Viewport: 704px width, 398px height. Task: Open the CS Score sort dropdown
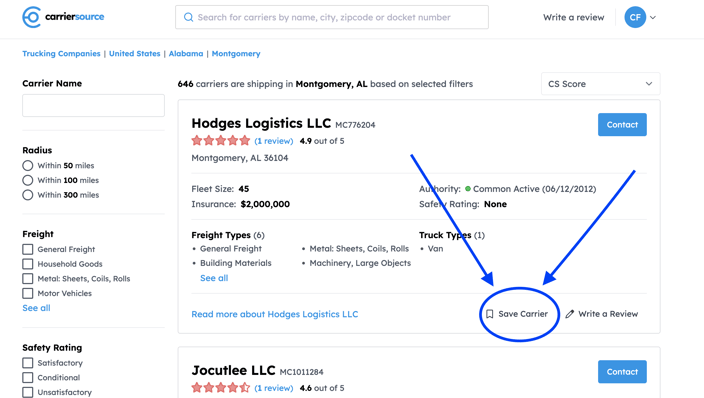(600, 84)
